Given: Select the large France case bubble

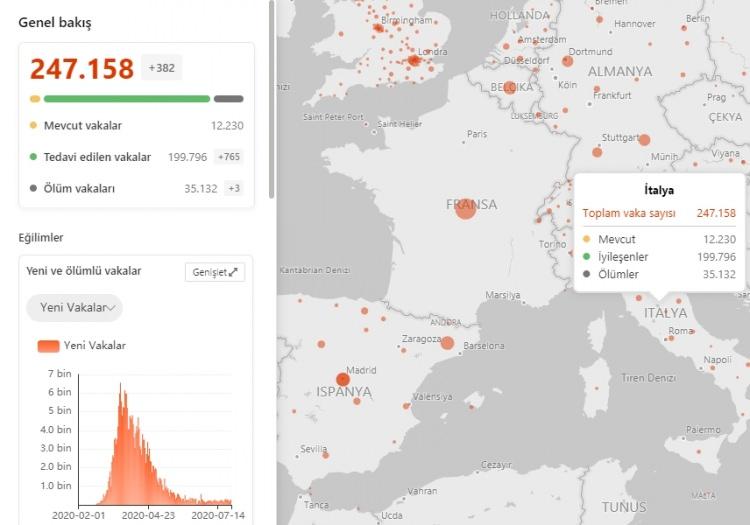Looking at the screenshot, I should click(x=465, y=208).
